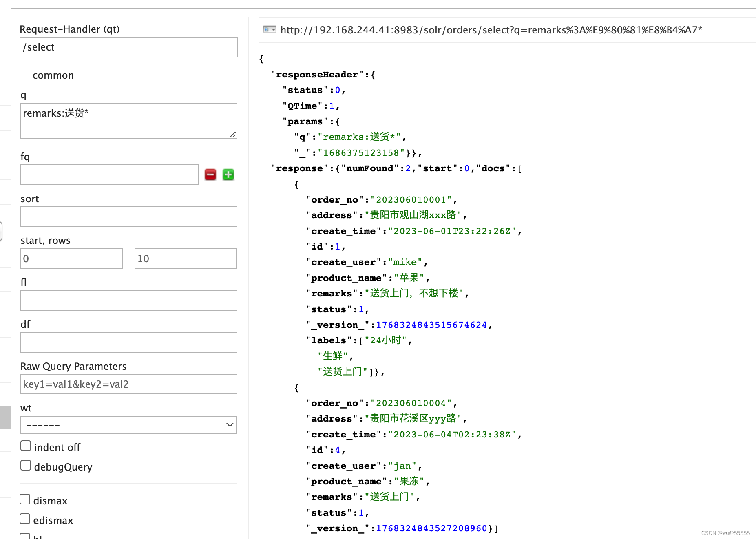Focus the fl field list input
The image size is (756, 539).
click(x=129, y=300)
